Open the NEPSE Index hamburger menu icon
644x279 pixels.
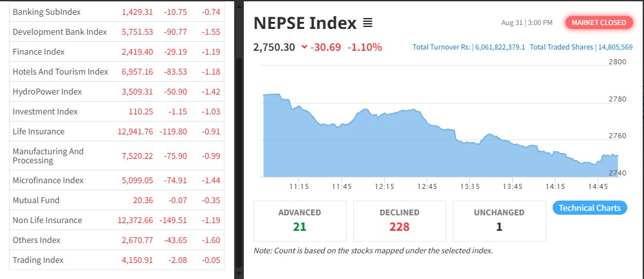pos(367,23)
